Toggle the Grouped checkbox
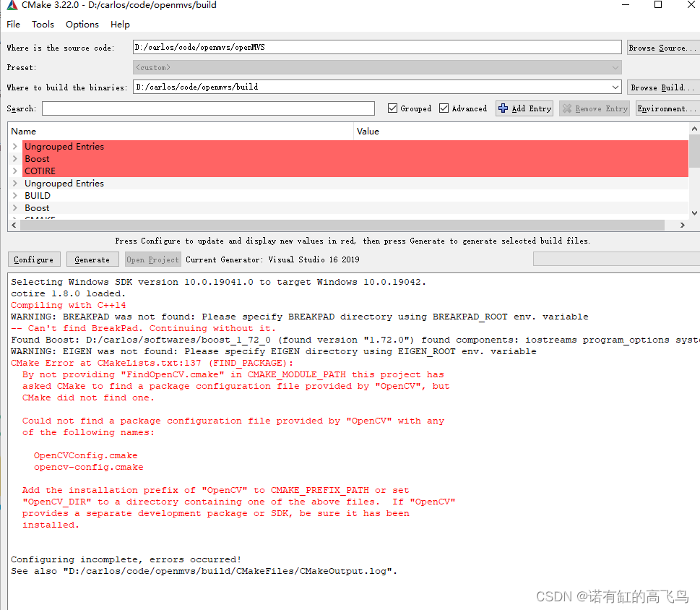700x610 pixels. (x=392, y=108)
